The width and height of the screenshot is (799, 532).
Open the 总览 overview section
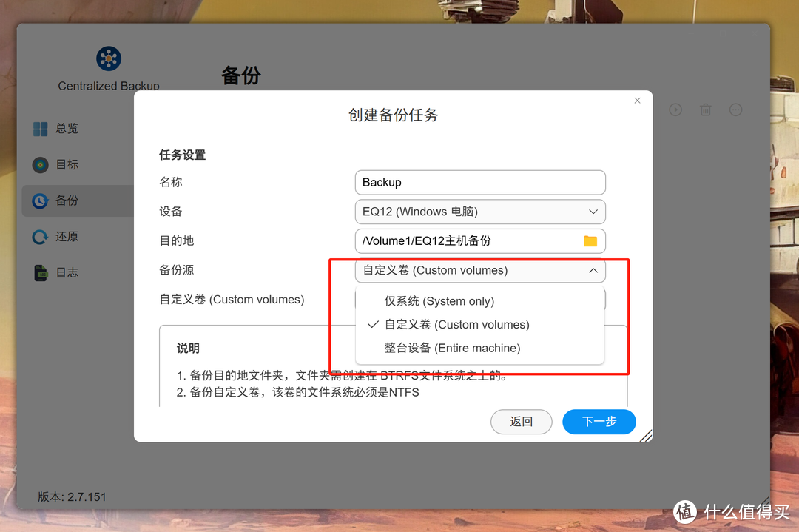pos(56,129)
